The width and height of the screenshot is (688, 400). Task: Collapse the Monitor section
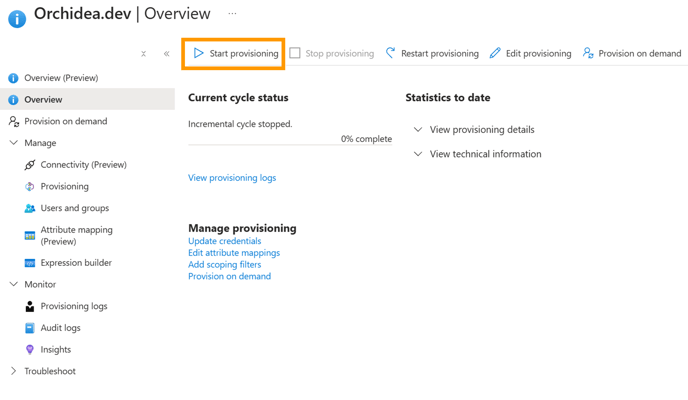click(x=14, y=284)
